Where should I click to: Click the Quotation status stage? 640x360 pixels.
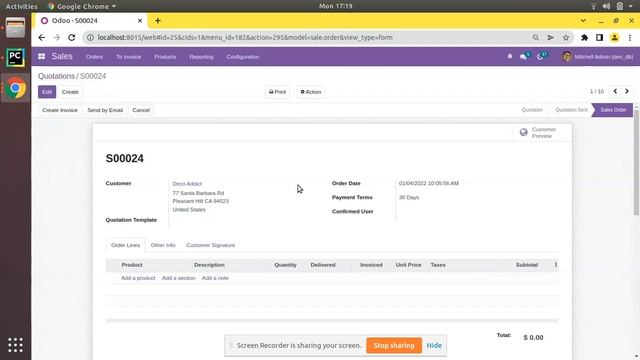point(532,110)
